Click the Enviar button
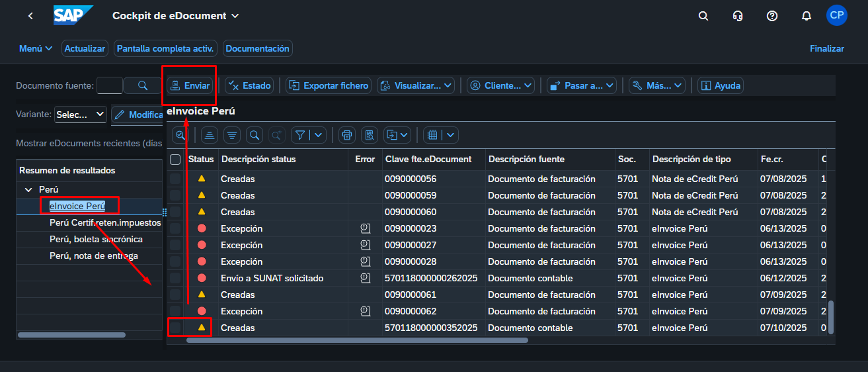The image size is (868, 372). (189, 85)
